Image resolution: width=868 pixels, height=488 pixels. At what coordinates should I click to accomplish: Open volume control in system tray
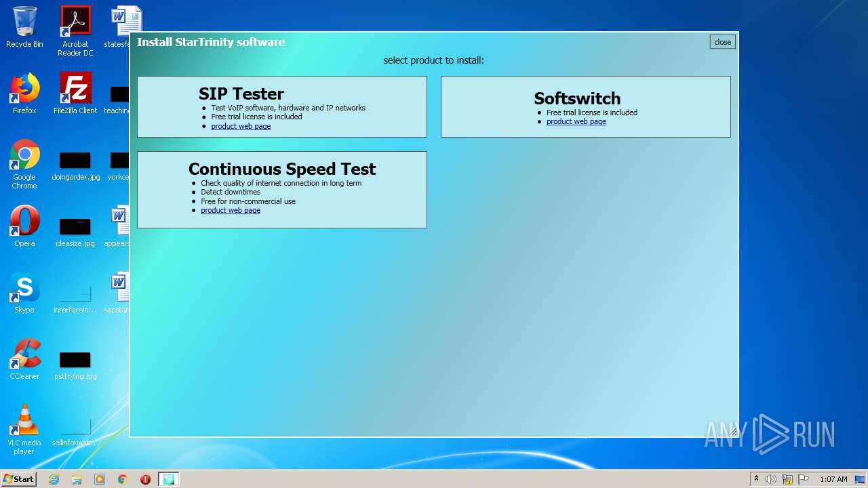771,479
